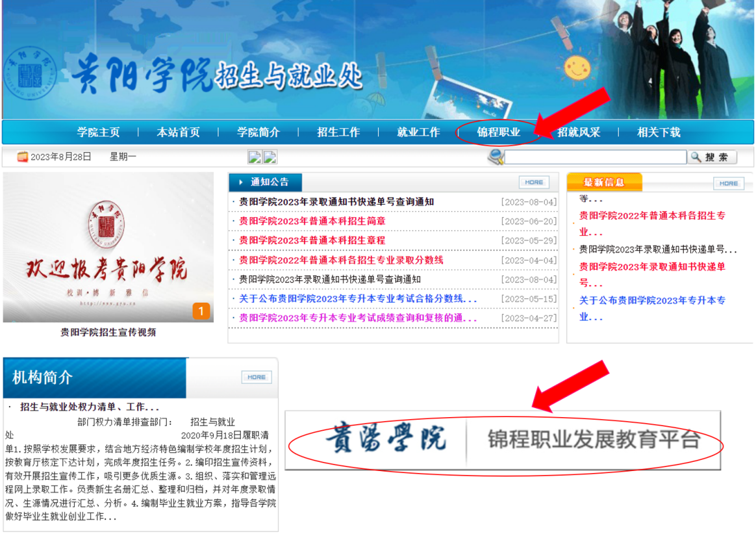This screenshot has height=536, width=756.
Task: Click the 通知公告 arrow header icon
Action: [241, 183]
